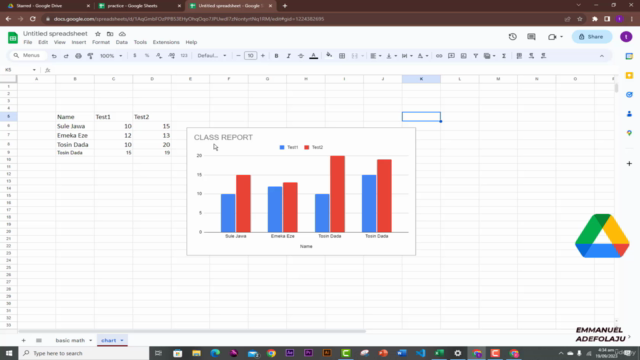The height and width of the screenshot is (360, 640).
Task: Open the Format menu
Action: 101,42
